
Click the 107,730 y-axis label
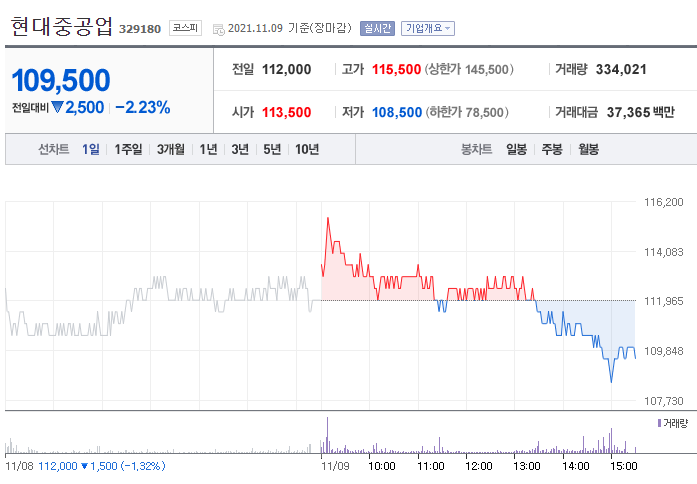coord(664,401)
